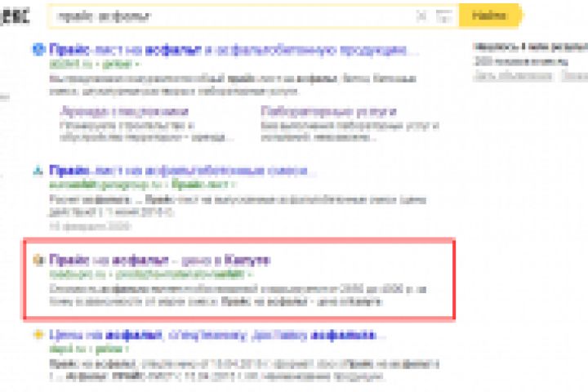
Task: Open the 'Аренда' sitelink under the first result
Action: [x=124, y=111]
